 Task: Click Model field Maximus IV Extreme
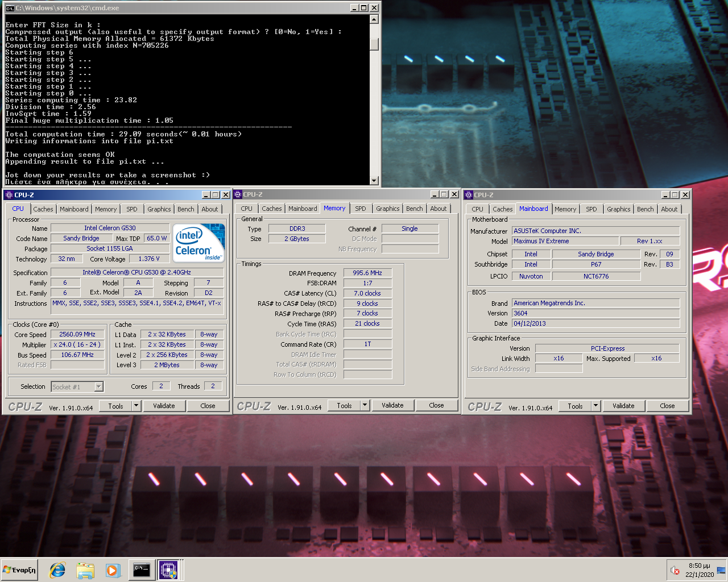pyautogui.click(x=565, y=241)
